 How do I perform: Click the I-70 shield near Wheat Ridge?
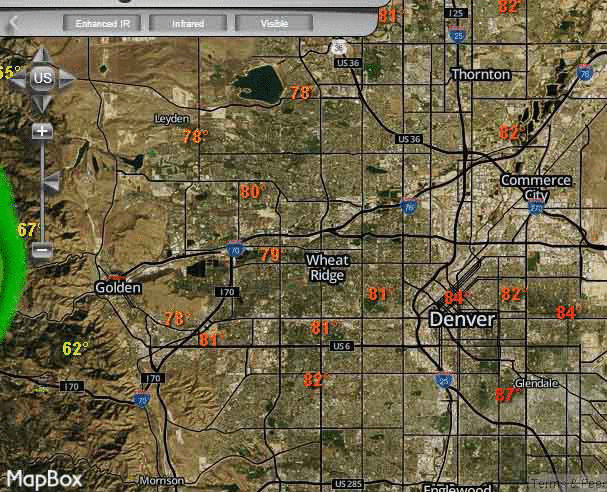(234, 250)
